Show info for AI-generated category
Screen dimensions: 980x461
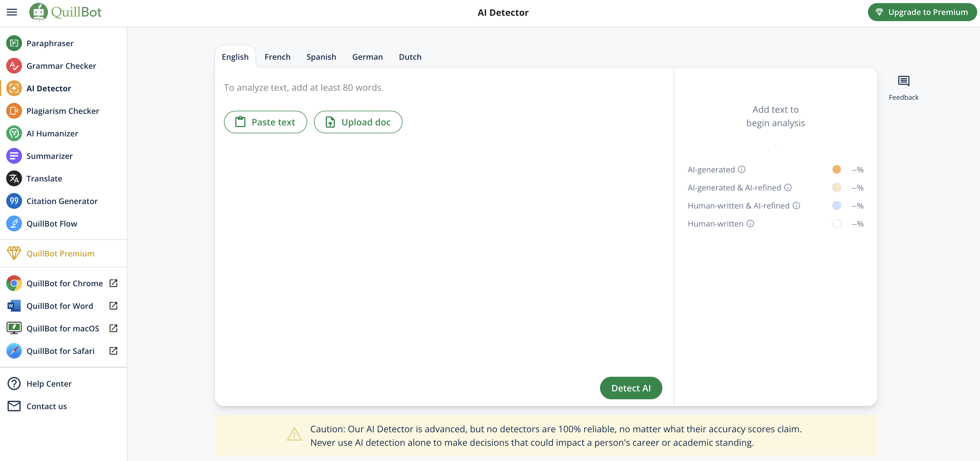(x=741, y=170)
